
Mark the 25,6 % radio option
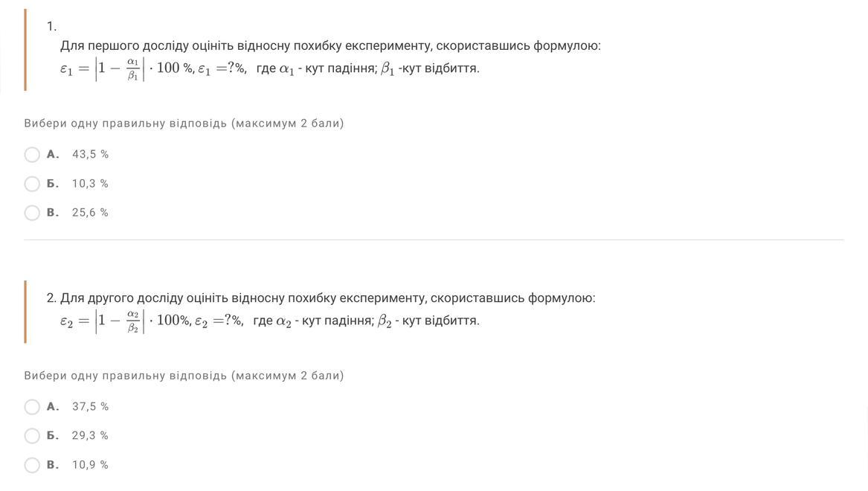[32, 213]
